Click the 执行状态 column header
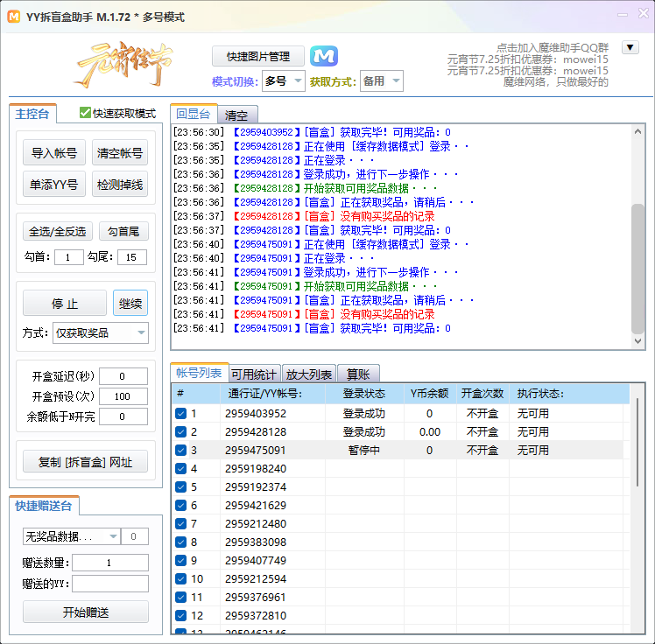 [569, 393]
